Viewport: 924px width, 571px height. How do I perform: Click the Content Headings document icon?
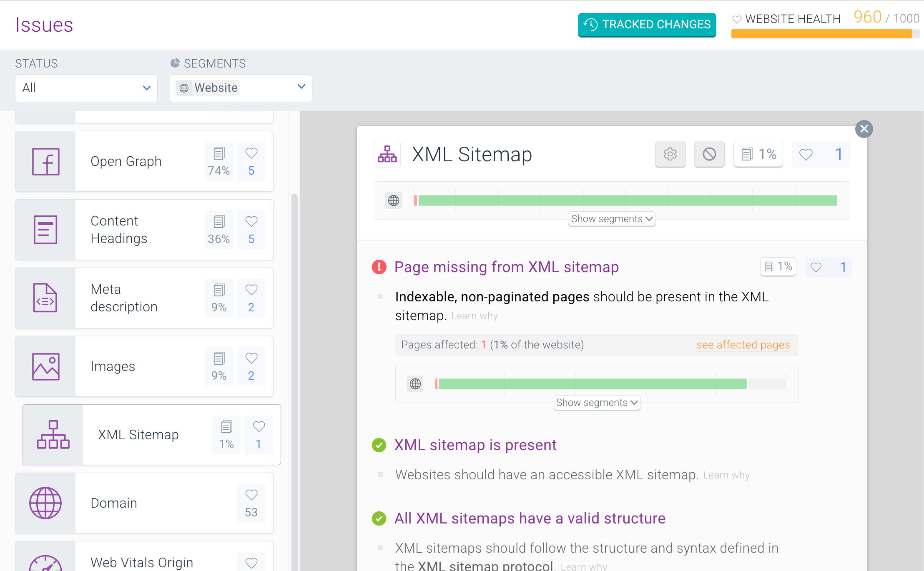click(x=45, y=230)
